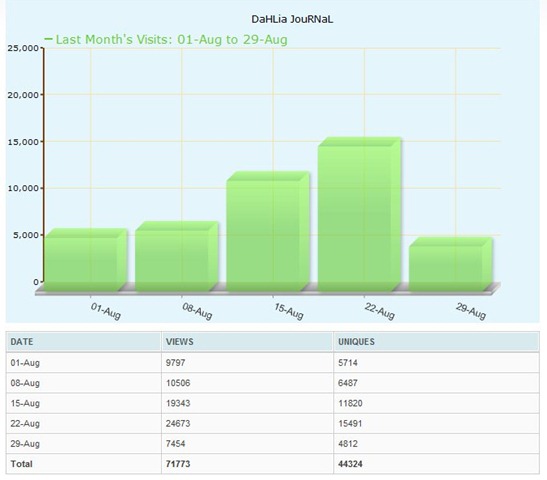
Task: Click the 29-Aug uniques value 4812
Action: pos(348,444)
